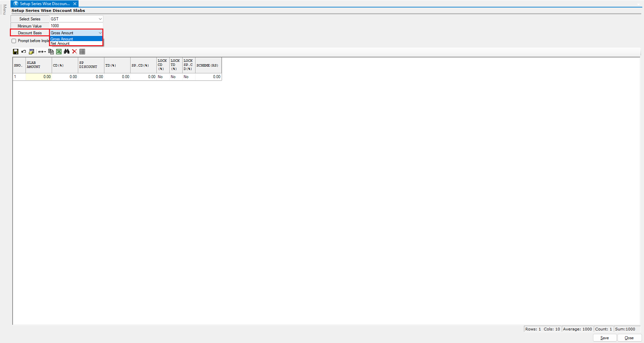
Task: Click the floppy disk save icon
Action: (16, 52)
